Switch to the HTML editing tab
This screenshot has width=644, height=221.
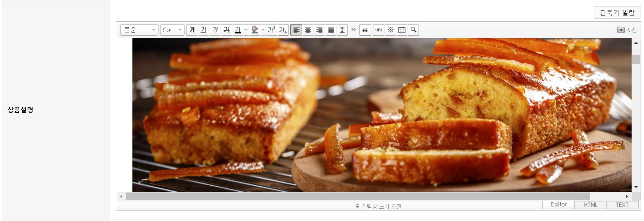tap(590, 205)
